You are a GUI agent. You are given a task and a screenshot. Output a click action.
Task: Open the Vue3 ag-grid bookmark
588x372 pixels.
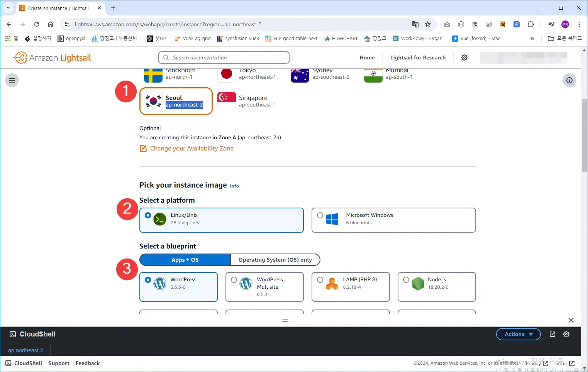click(193, 39)
